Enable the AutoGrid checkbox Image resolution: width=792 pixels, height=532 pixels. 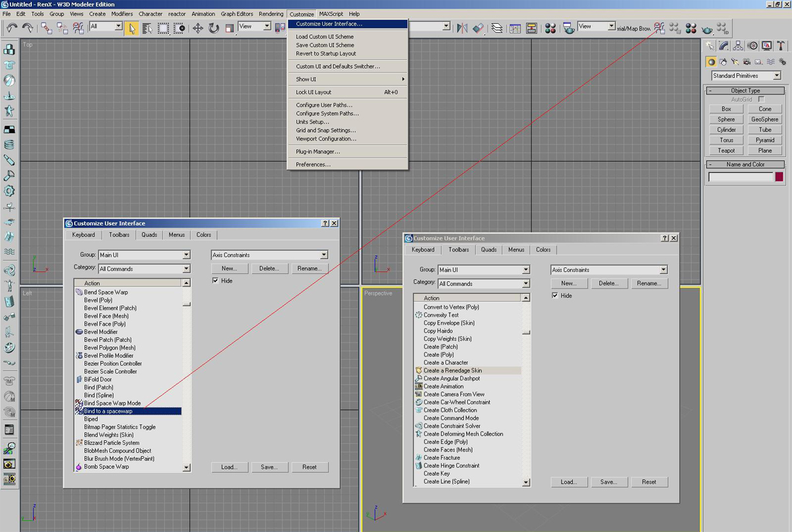click(x=761, y=99)
